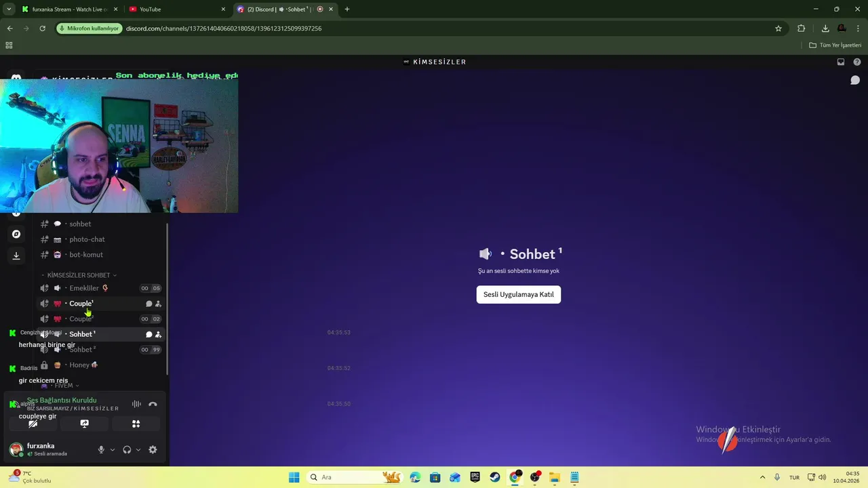Open chat icon on Sohbet¹ channel

click(x=149, y=334)
